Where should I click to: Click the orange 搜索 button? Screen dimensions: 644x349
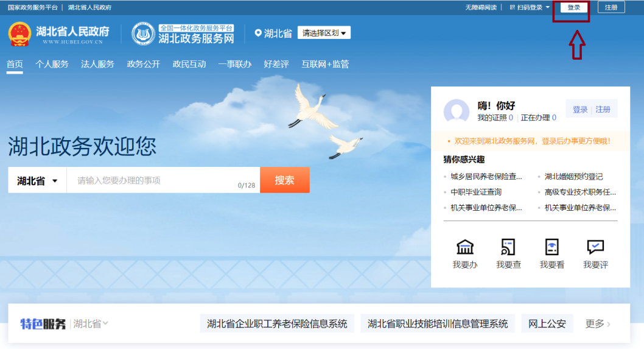tap(285, 180)
